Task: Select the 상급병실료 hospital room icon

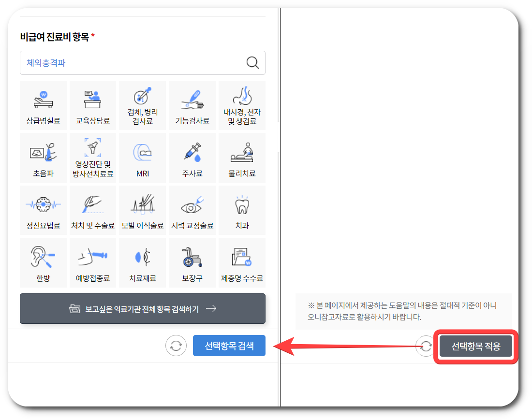Action: [x=43, y=105]
